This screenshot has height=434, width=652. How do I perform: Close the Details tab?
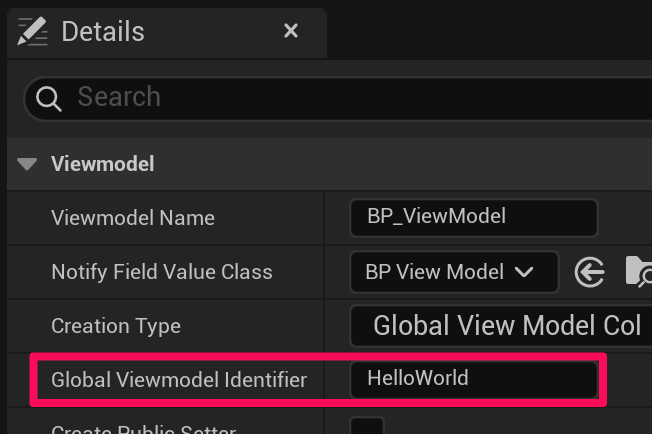291,31
